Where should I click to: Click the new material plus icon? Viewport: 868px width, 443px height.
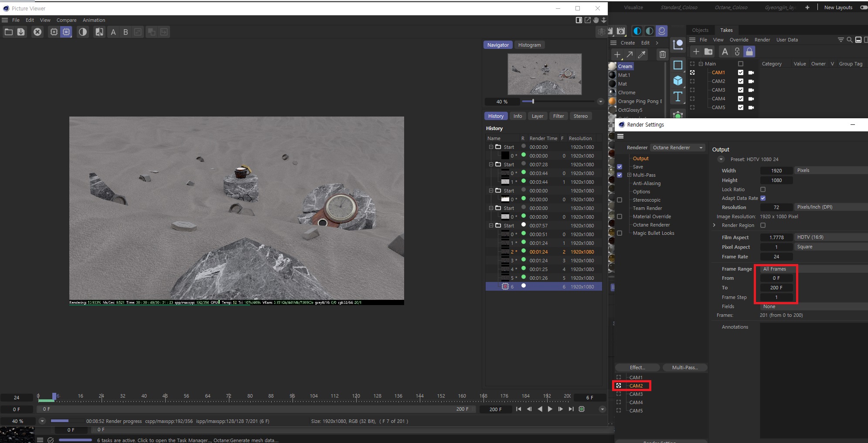617,55
